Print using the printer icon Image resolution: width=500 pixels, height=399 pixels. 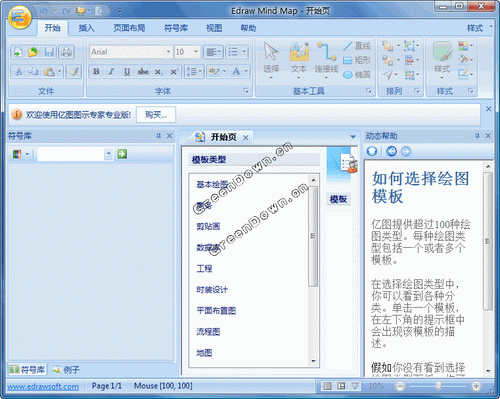pyautogui.click(x=66, y=52)
